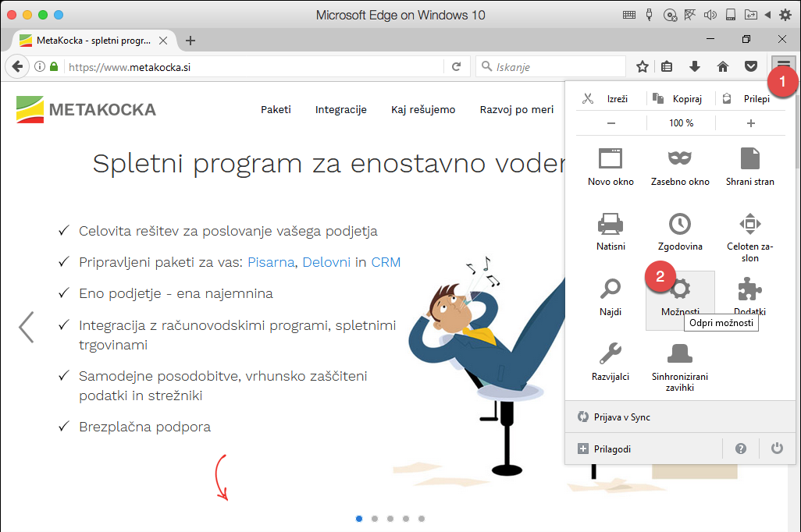Open a private window via Zasebno okno

680,168
